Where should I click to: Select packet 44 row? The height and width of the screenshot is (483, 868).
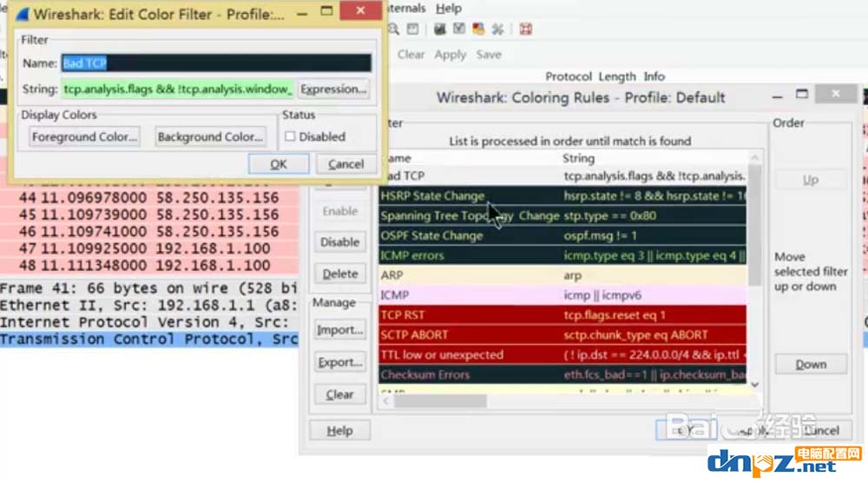(x=149, y=198)
